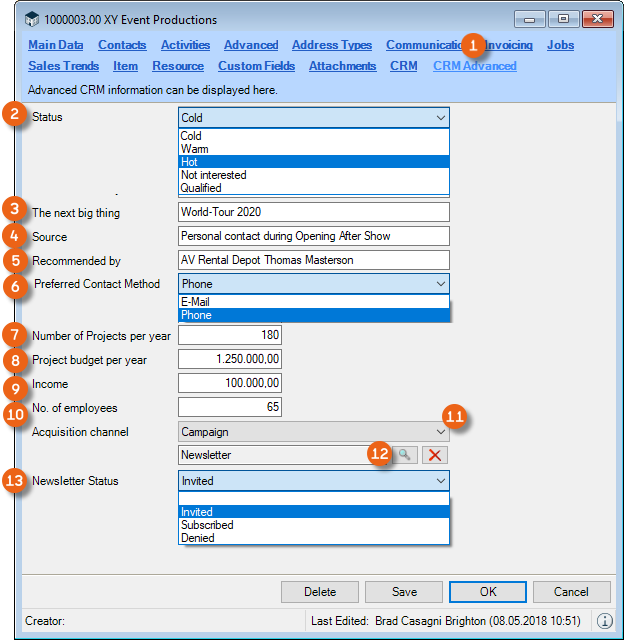Click the info icon in status bar

point(605,620)
